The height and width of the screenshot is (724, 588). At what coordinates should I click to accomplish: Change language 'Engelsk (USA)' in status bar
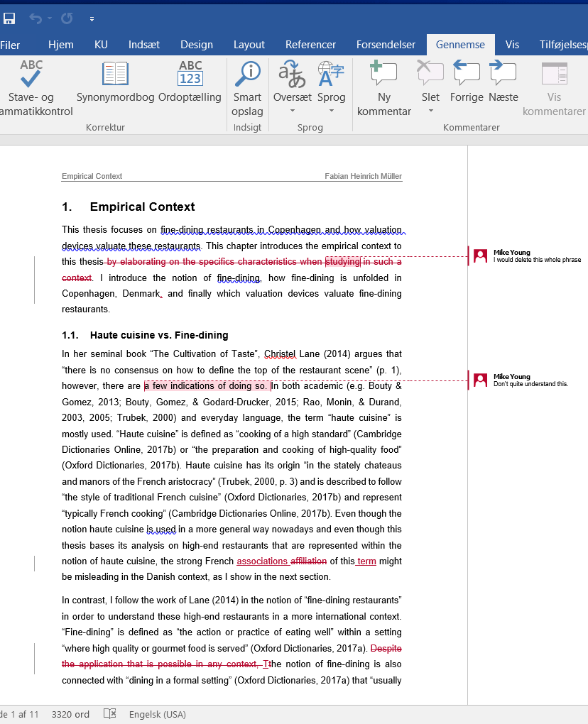(158, 714)
